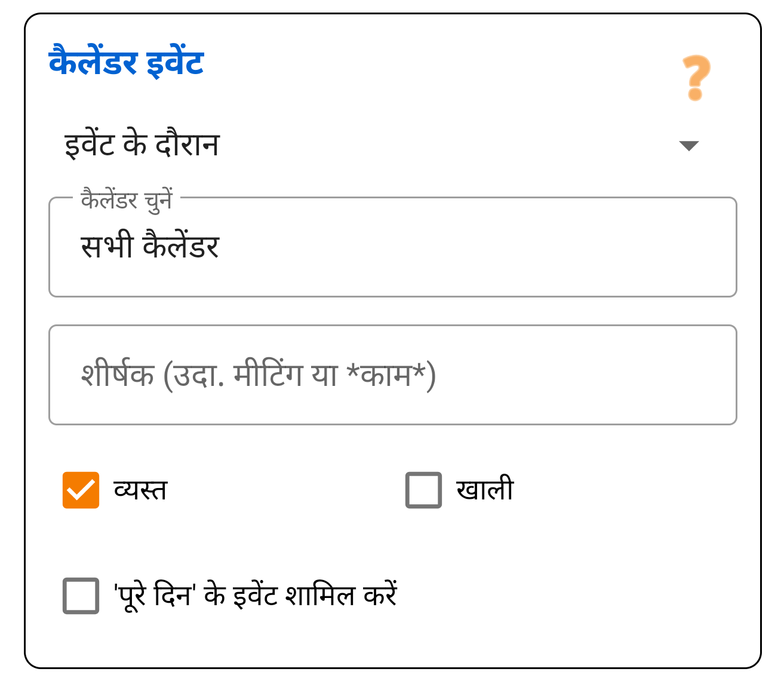
Task: Click the checkmark inside the व्यस्त checkbox
Action: (x=82, y=490)
